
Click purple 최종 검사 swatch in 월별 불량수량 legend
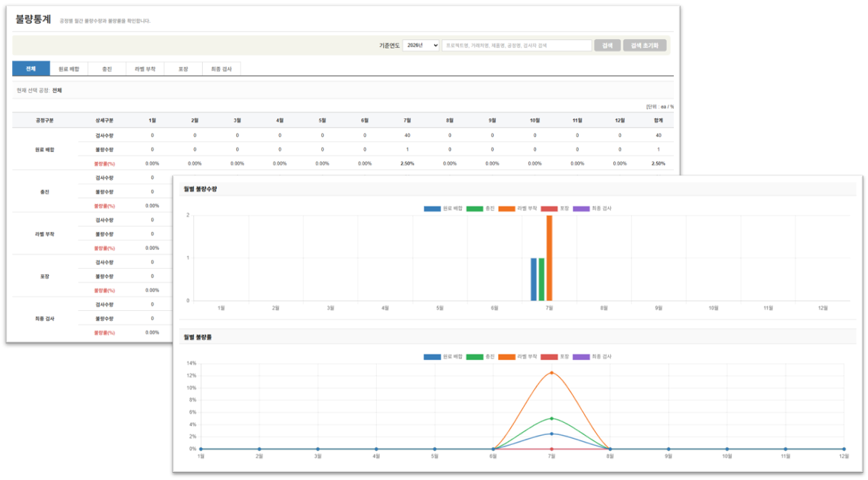click(582, 208)
